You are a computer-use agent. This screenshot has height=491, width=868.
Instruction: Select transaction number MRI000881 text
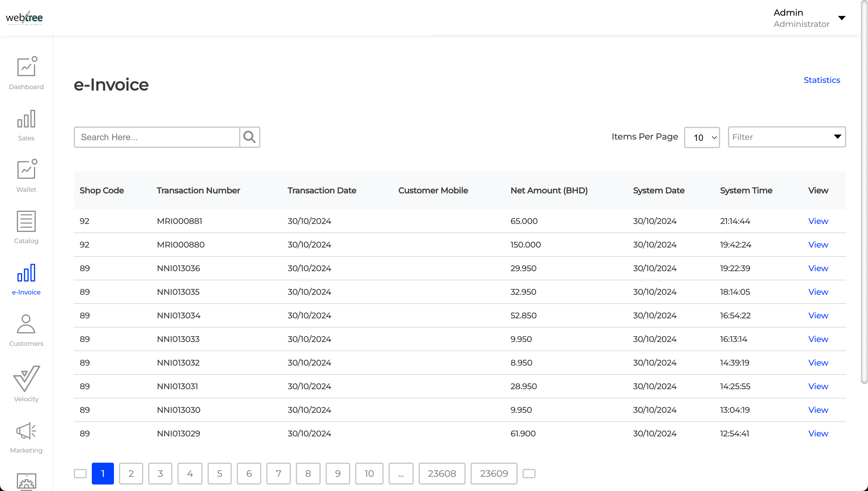[180, 221]
